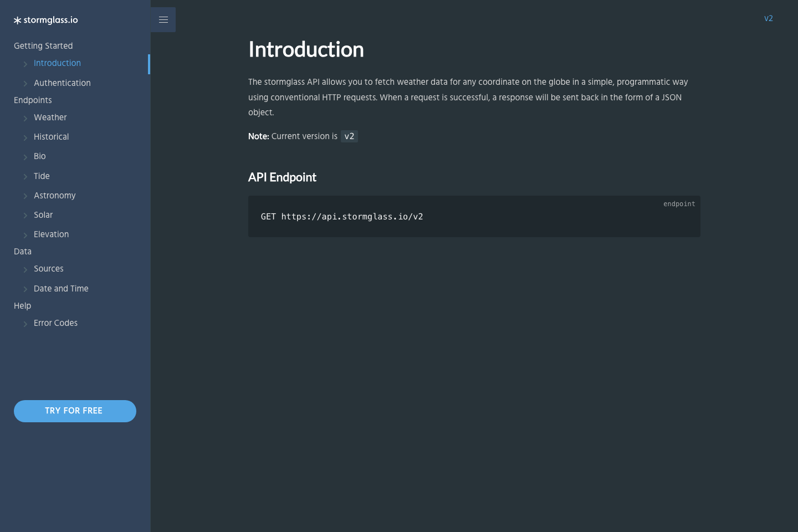Click the endpoint label on the code panel
Viewport: 798px width, 532px height.
[679, 203]
